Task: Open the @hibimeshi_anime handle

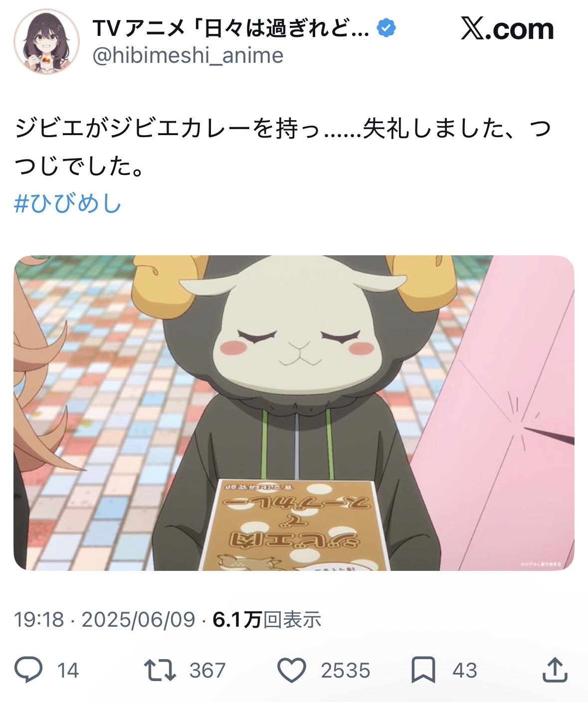Action: 188,55
